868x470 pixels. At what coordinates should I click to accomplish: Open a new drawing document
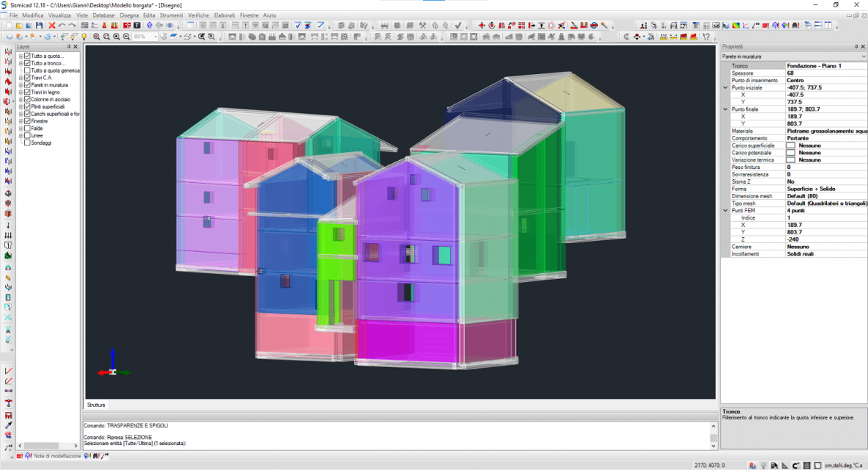[x=10, y=25]
